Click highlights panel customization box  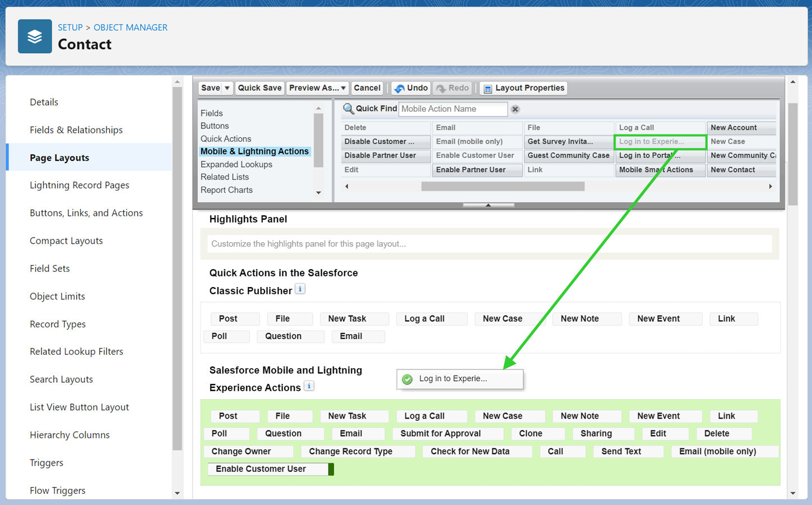tap(489, 244)
